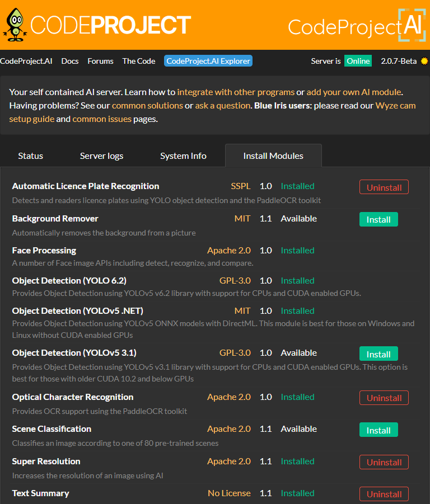Install the Scene Classification module
430x504 pixels.
pyautogui.click(x=378, y=430)
